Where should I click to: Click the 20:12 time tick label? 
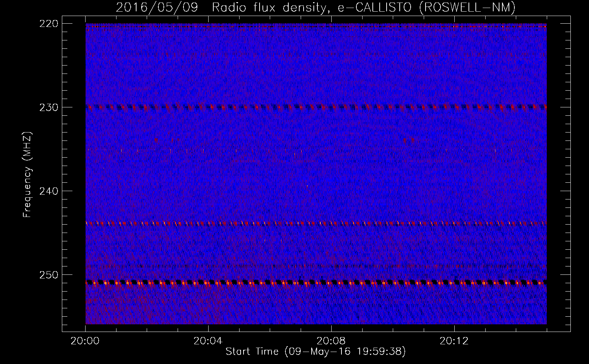(454, 341)
